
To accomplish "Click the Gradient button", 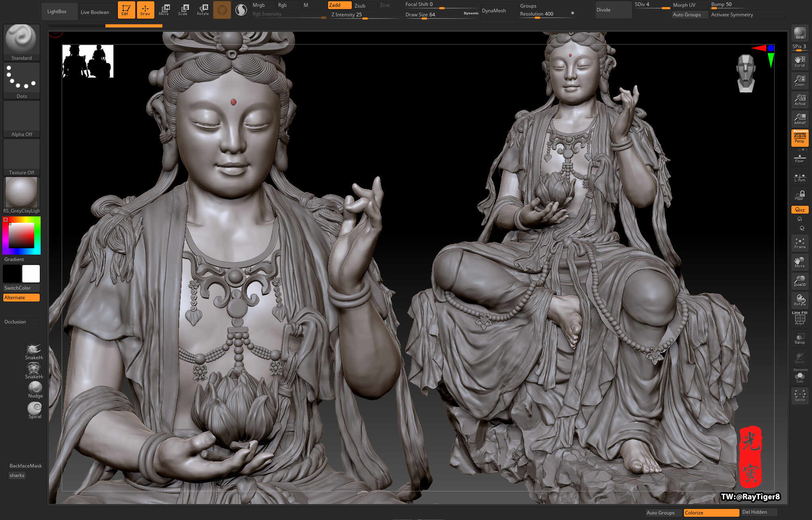I will (x=21, y=259).
